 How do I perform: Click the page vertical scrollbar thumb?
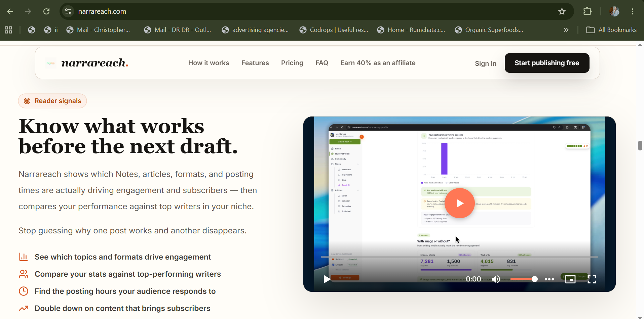(640, 145)
